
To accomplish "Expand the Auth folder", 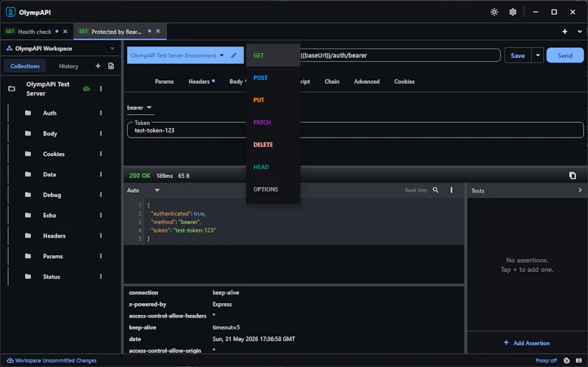I will [49, 113].
